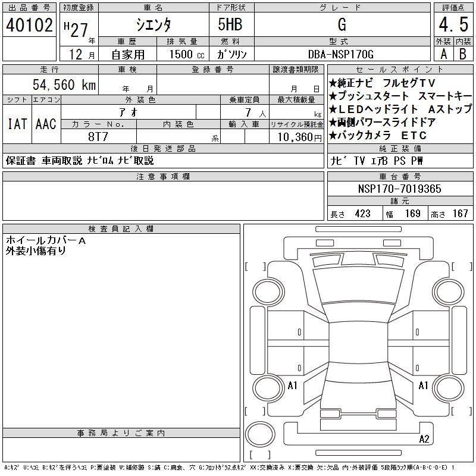Click color number 8T7
The height and width of the screenshot is (476, 476).
(98, 137)
